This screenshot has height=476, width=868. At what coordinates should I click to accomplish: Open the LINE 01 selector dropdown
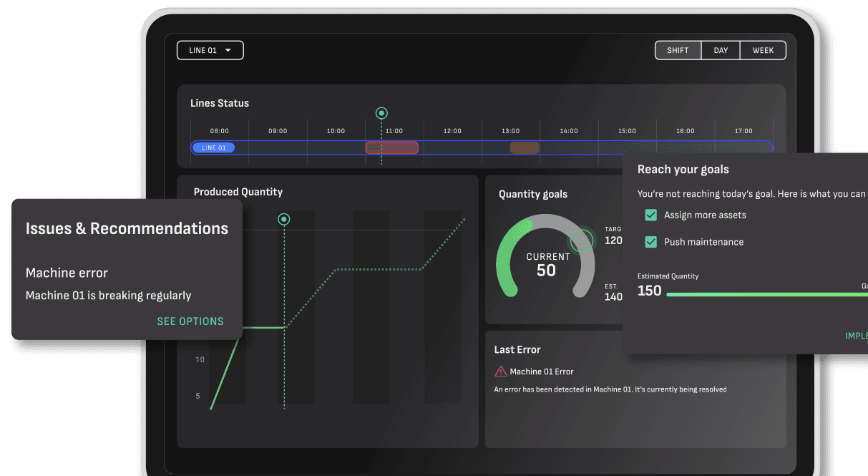click(x=210, y=49)
